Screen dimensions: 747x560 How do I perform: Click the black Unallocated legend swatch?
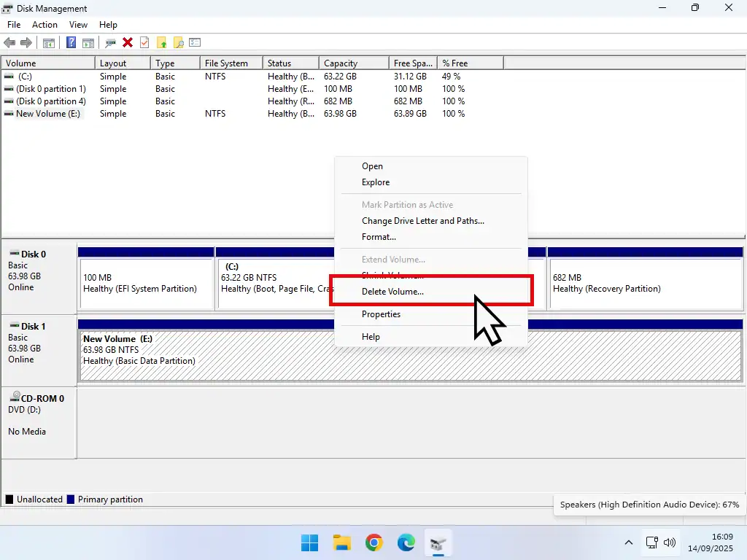pos(9,499)
